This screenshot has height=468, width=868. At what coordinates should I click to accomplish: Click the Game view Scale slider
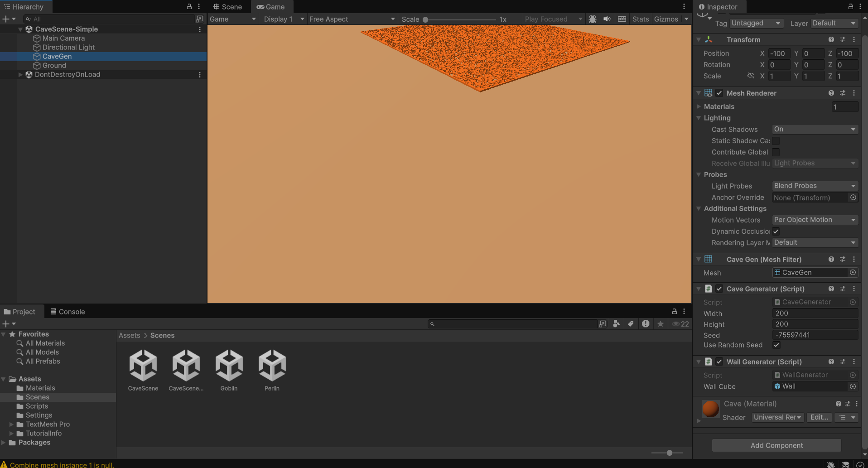[x=460, y=19]
